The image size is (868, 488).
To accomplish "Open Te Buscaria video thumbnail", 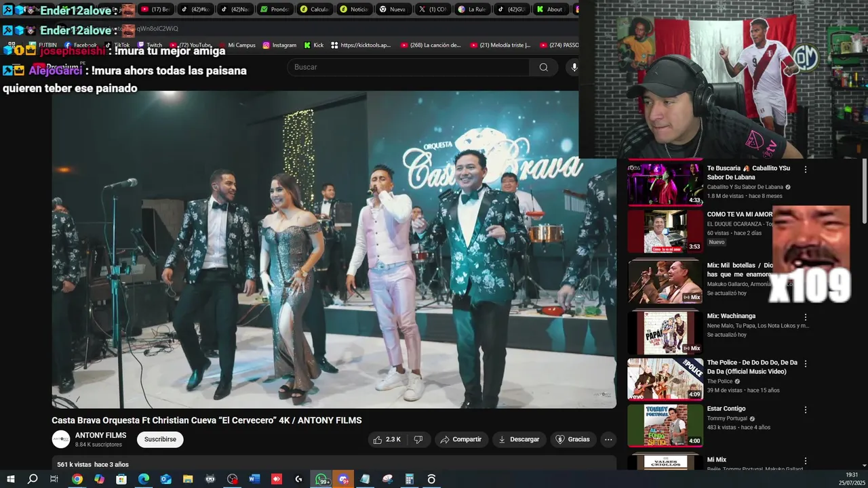I will (x=665, y=184).
